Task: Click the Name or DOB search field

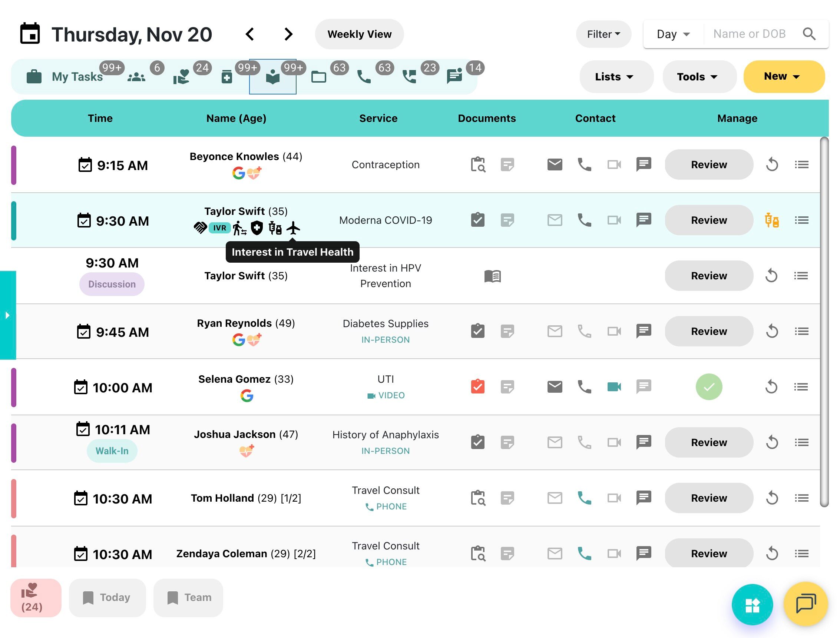Action: (x=749, y=34)
